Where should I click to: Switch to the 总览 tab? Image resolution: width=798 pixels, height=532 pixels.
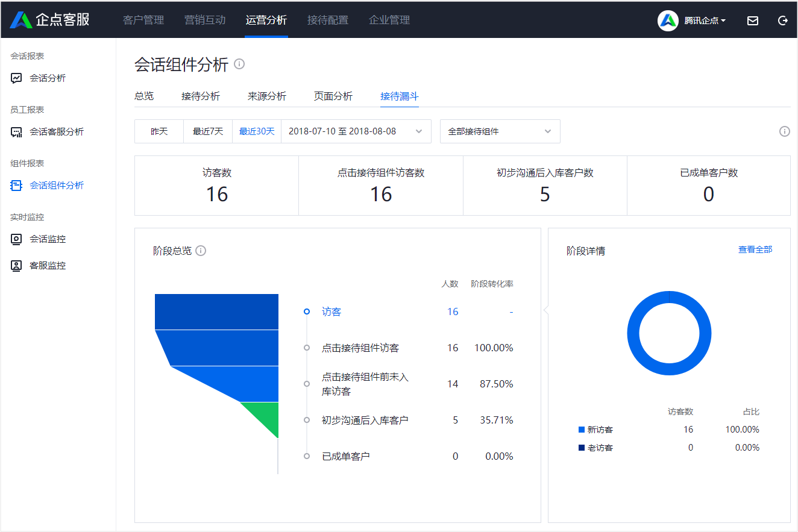144,96
